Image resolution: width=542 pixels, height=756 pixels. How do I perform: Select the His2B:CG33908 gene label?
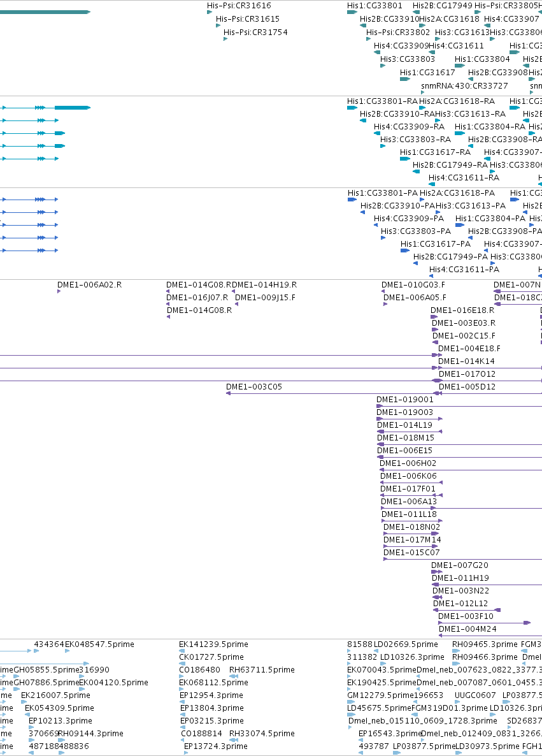coord(498,72)
